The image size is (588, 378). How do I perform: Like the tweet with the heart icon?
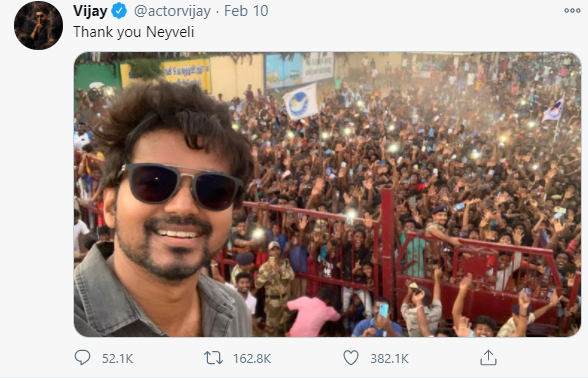click(351, 358)
